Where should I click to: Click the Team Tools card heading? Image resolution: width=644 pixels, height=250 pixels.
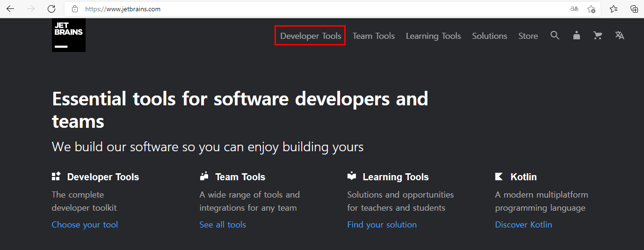tap(240, 177)
